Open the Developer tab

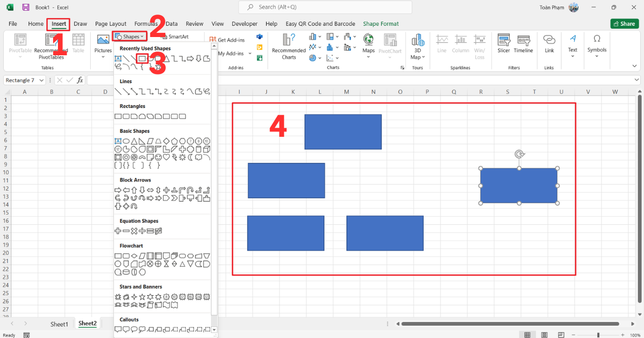click(245, 24)
